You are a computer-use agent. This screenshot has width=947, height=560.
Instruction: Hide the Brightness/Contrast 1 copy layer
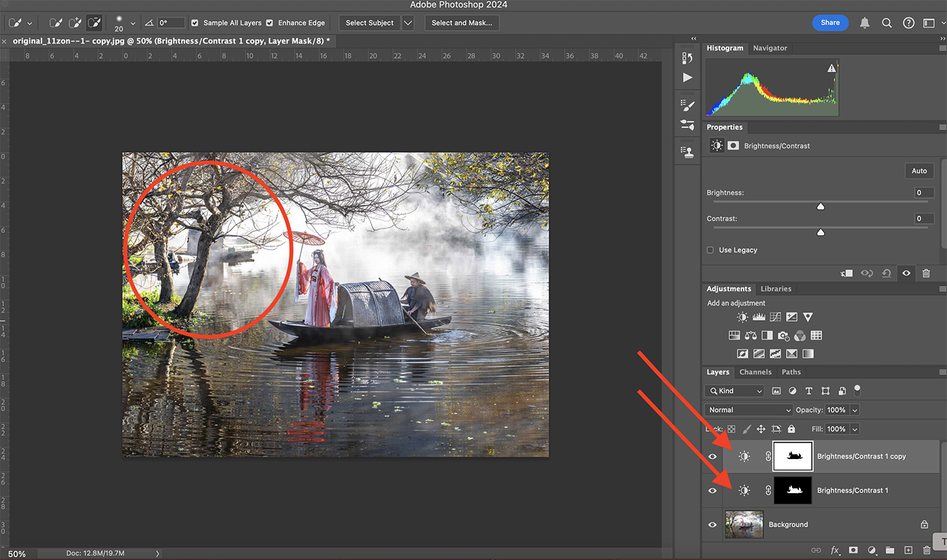tap(712, 456)
